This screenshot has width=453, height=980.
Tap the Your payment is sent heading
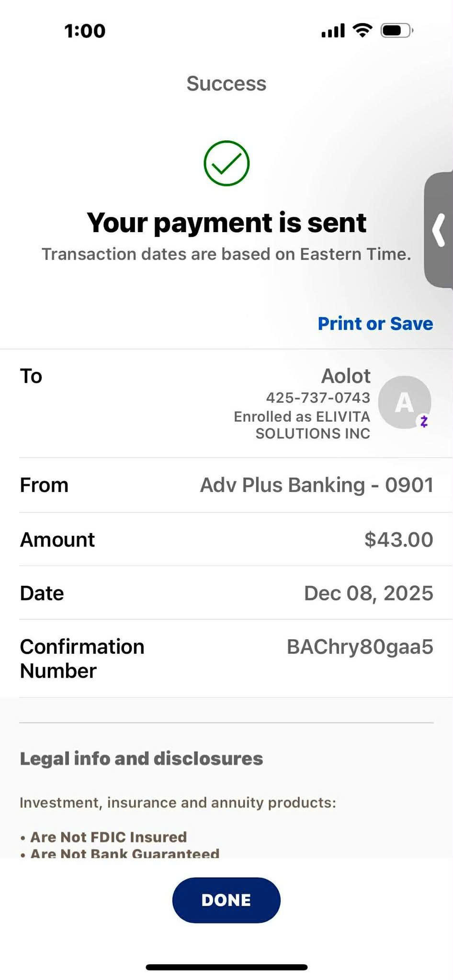(x=226, y=223)
